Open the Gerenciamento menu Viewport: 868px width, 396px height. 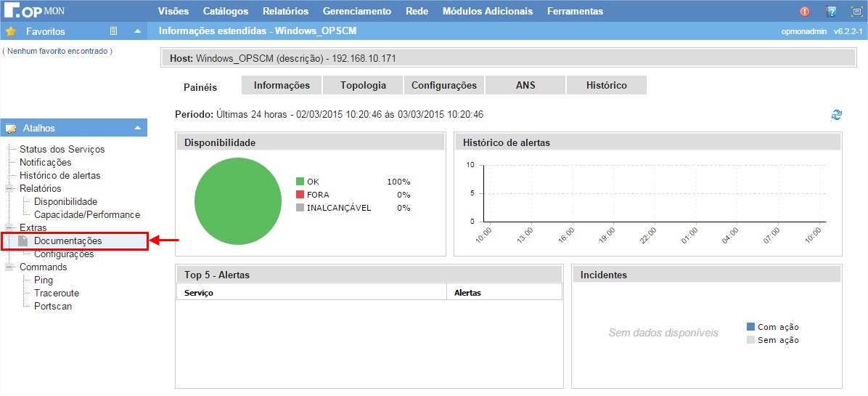356,12
